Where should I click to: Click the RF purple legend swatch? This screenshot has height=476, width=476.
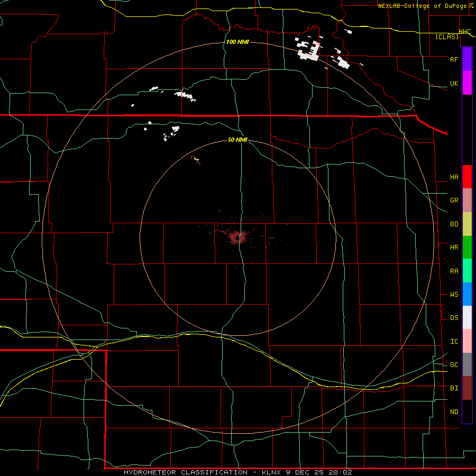pos(467,59)
